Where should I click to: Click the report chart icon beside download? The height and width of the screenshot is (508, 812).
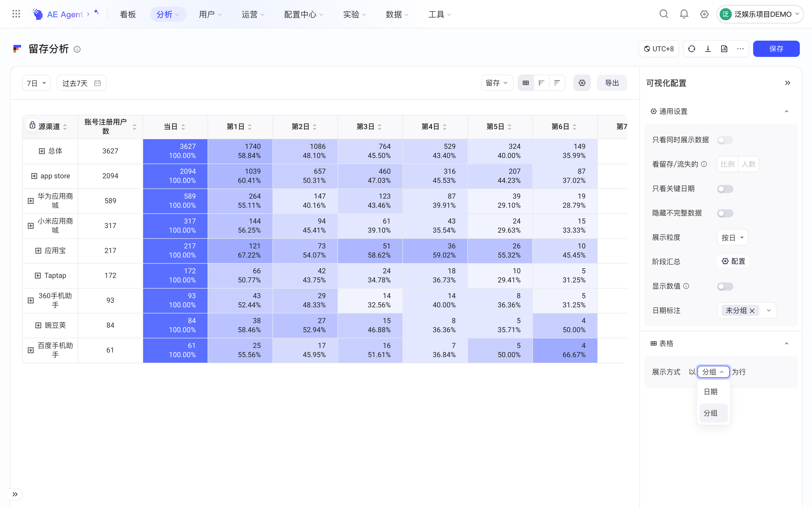point(724,49)
